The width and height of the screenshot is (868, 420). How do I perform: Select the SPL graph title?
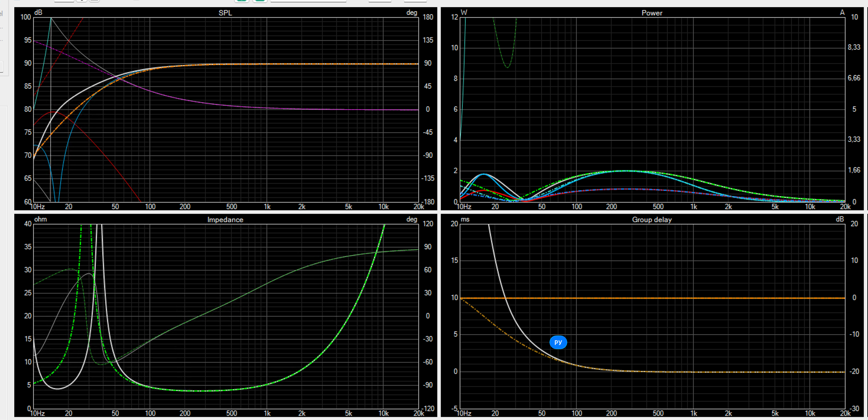click(225, 13)
